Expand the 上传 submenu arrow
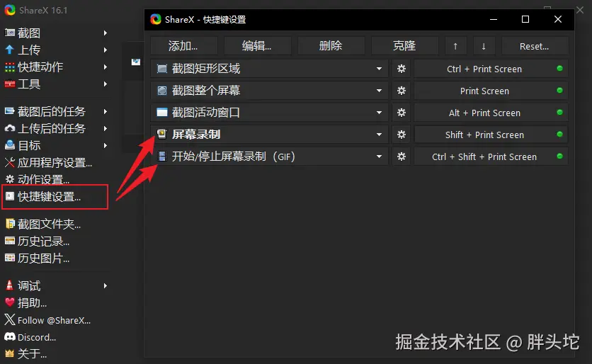 tap(106, 50)
